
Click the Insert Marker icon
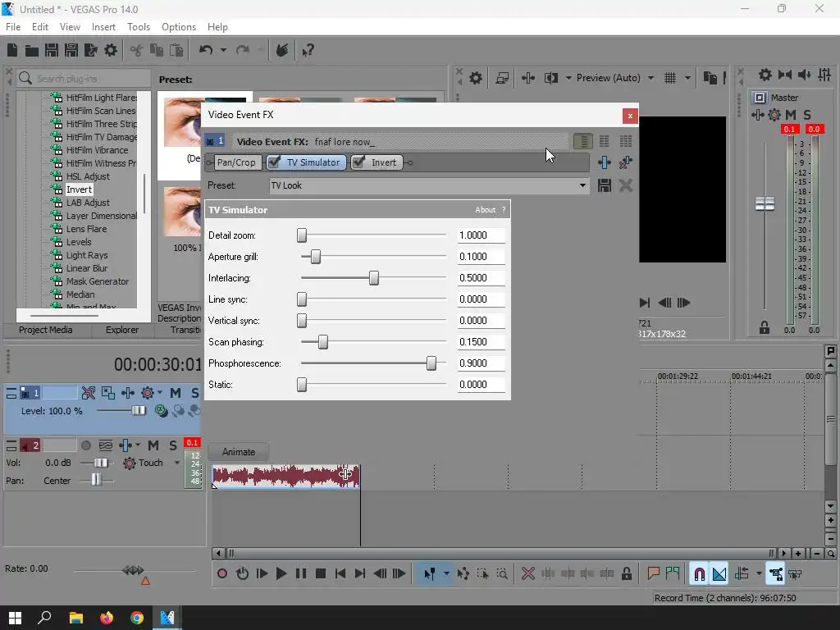tap(653, 573)
